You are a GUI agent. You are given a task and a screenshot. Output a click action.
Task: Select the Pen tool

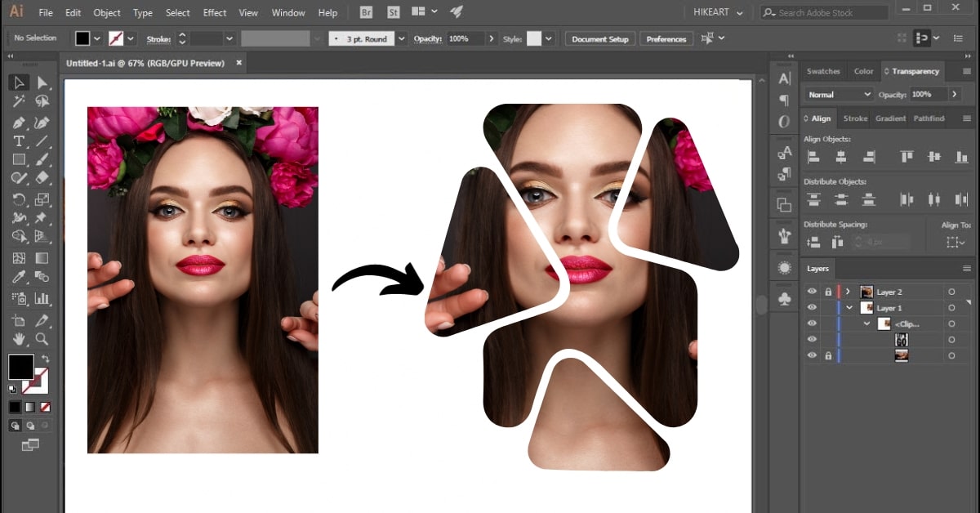(19, 123)
